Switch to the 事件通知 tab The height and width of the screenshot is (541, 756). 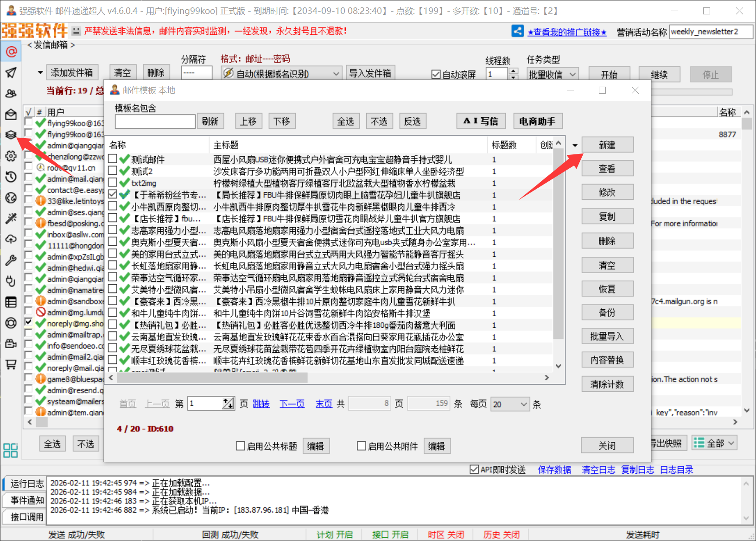[x=27, y=500]
